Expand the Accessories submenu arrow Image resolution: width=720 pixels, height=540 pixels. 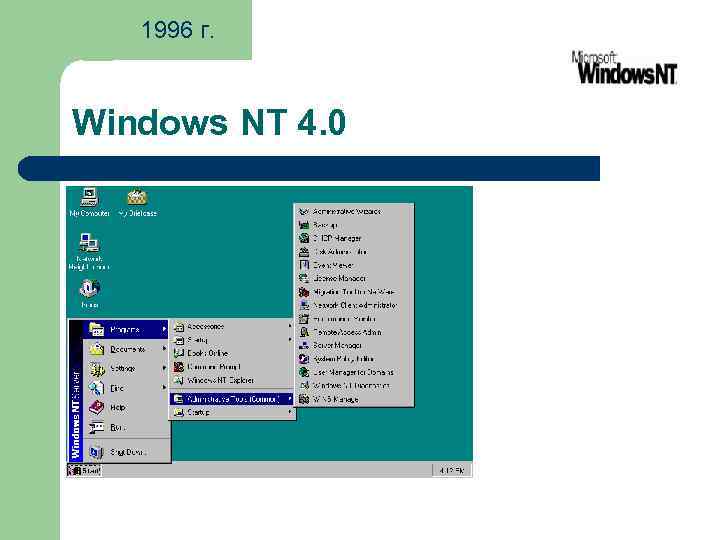pyautogui.click(x=290, y=326)
